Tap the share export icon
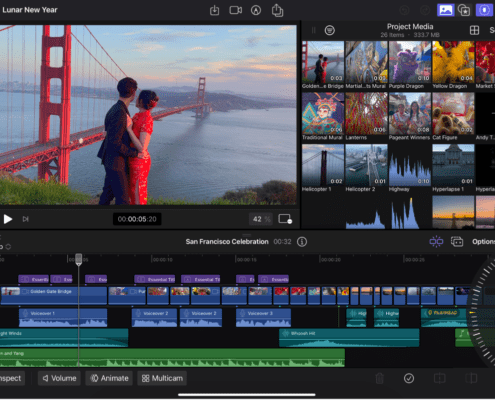This screenshot has height=400, width=495. 277,10
